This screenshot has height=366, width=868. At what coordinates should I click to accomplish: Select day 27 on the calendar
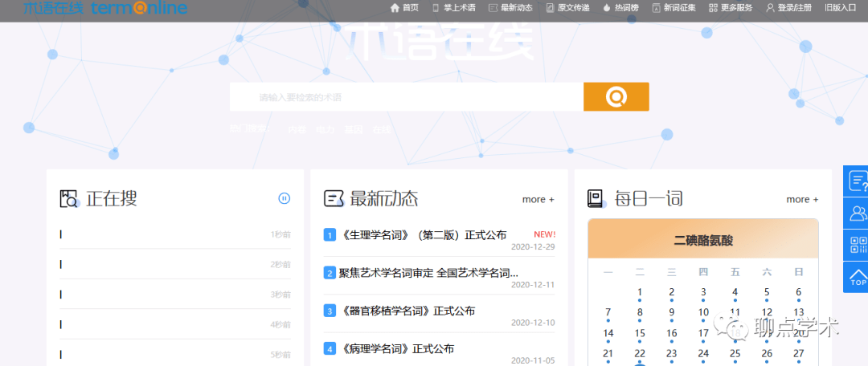[x=799, y=354]
